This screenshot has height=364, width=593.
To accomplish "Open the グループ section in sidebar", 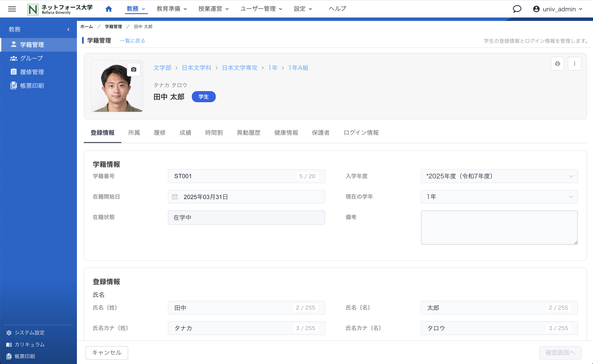I will [31, 58].
